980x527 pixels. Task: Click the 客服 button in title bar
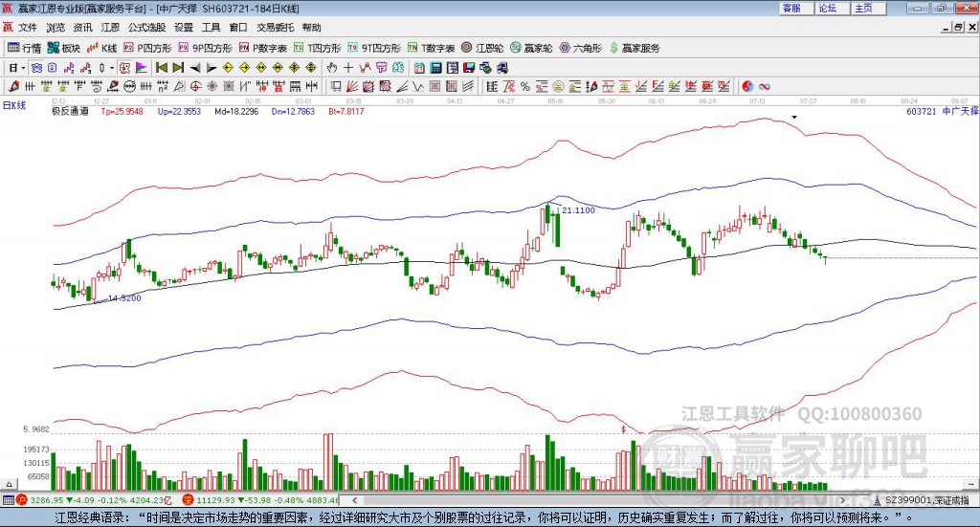pos(796,8)
